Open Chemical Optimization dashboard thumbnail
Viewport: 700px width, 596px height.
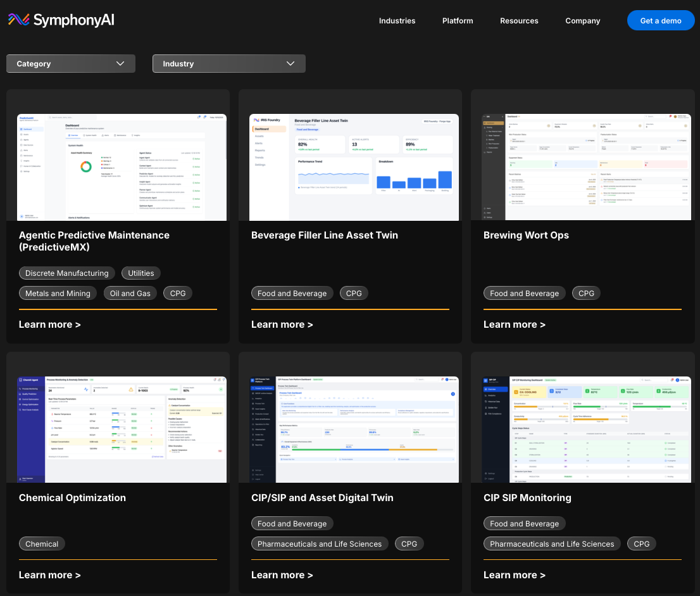tap(122, 430)
